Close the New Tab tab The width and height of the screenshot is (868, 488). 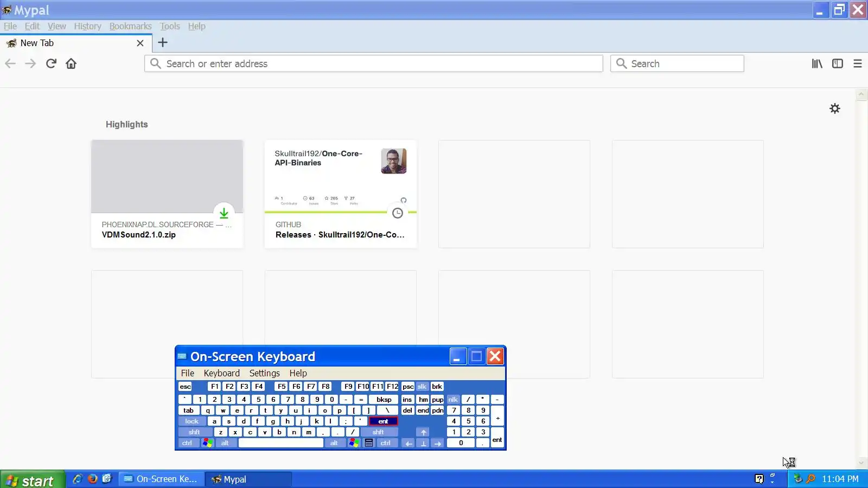[x=140, y=43]
